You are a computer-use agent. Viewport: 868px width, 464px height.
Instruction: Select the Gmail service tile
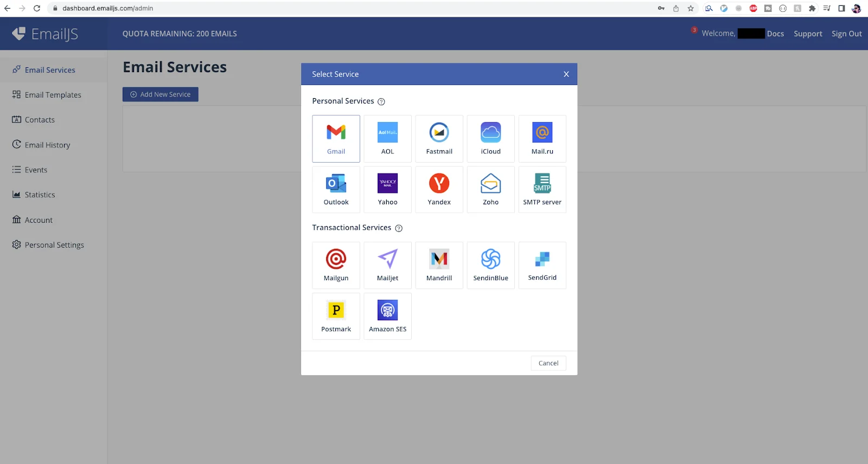coord(336,139)
